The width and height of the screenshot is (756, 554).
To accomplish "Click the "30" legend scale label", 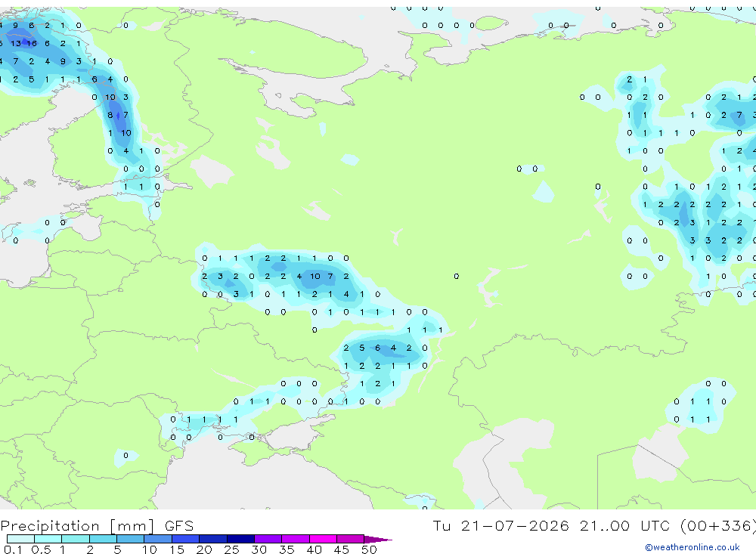I will click(x=259, y=549).
